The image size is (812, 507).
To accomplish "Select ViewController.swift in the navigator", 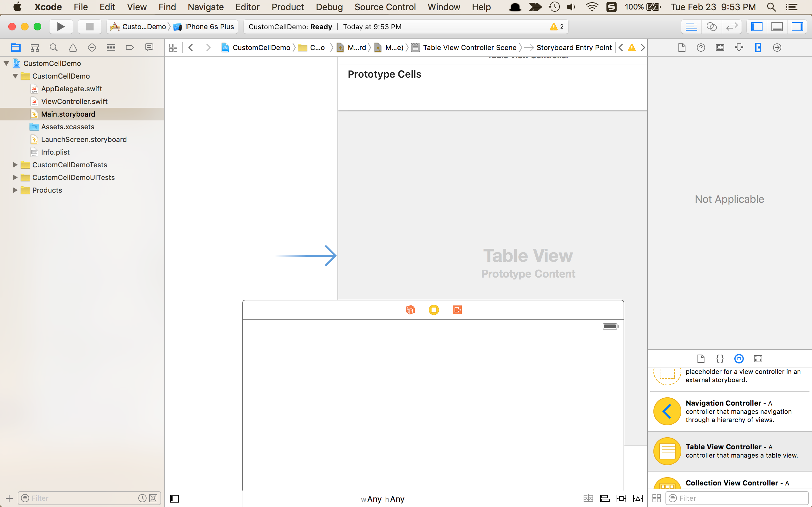I will (x=74, y=101).
